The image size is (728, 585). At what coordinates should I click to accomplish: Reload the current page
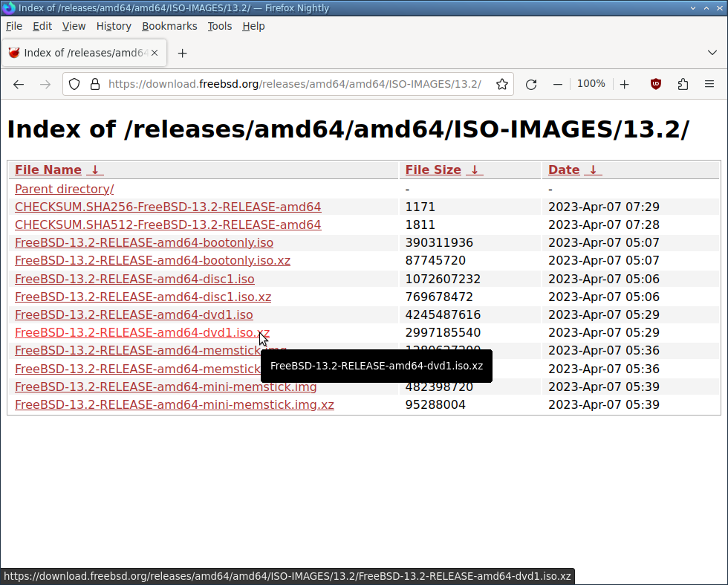531,84
